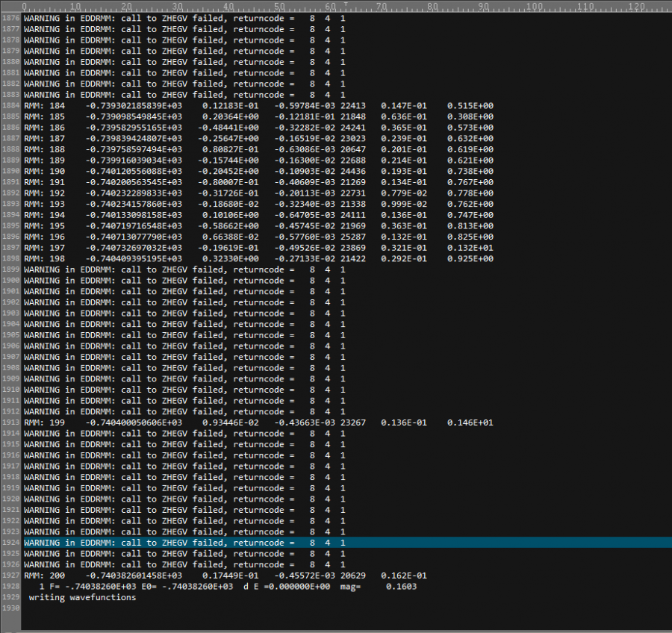Click the 'RMM: 192' label
The height and width of the screenshot is (633, 672).
(44, 193)
